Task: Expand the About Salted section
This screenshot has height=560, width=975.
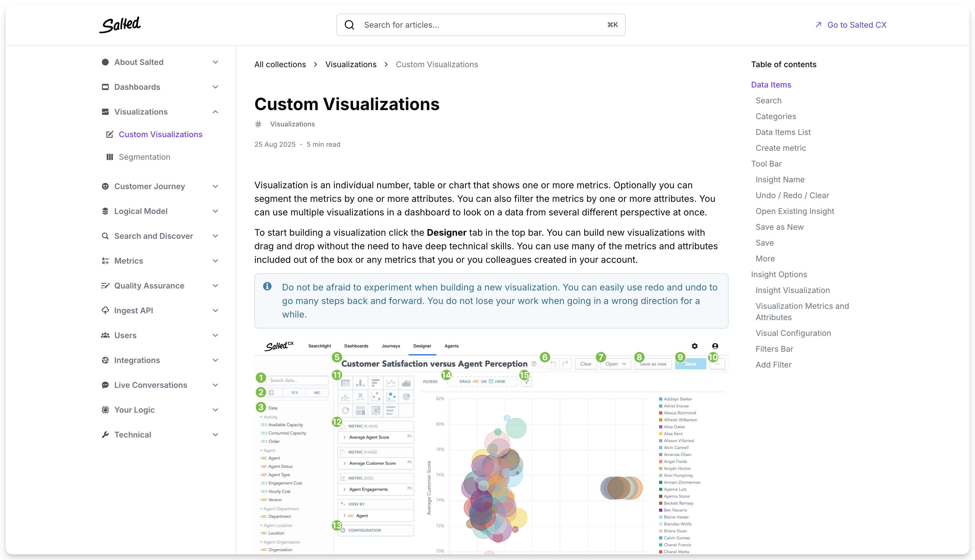Action: point(215,62)
